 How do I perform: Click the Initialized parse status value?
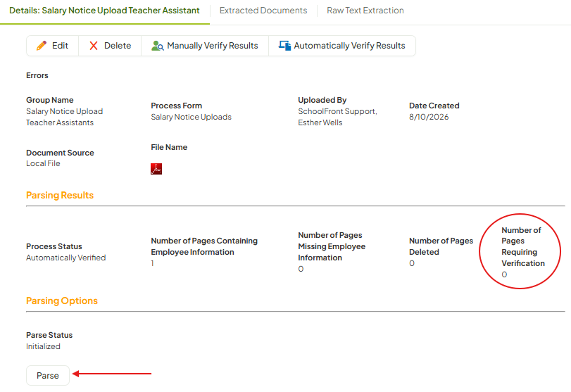pos(43,346)
